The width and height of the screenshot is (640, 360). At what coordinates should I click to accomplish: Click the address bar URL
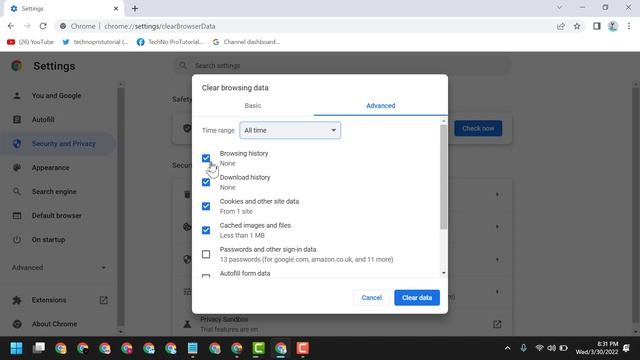tap(160, 26)
